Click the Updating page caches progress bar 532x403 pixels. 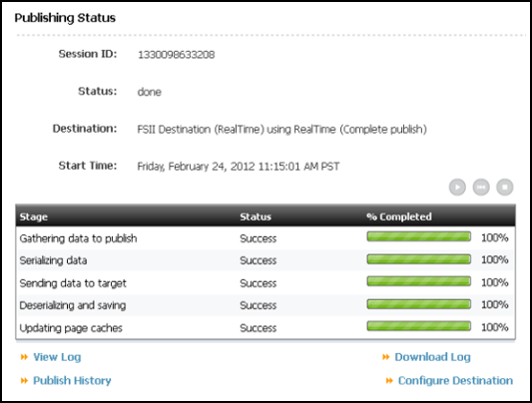pos(418,326)
